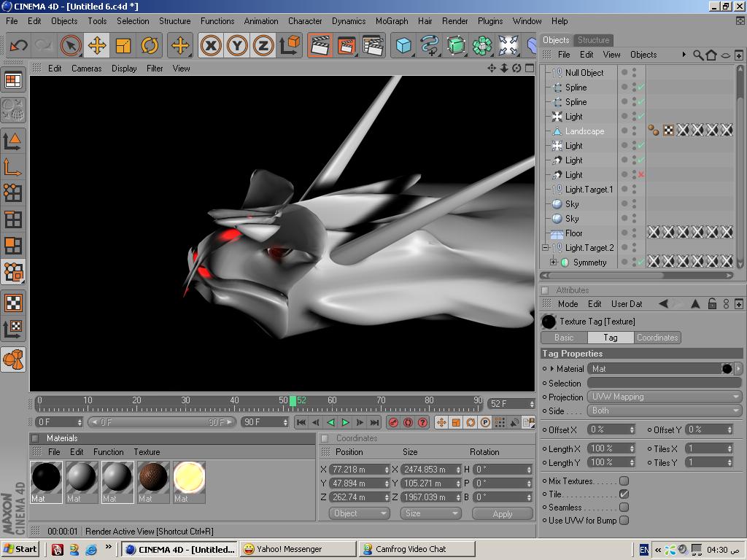Click the Undo arrow icon

(18, 46)
